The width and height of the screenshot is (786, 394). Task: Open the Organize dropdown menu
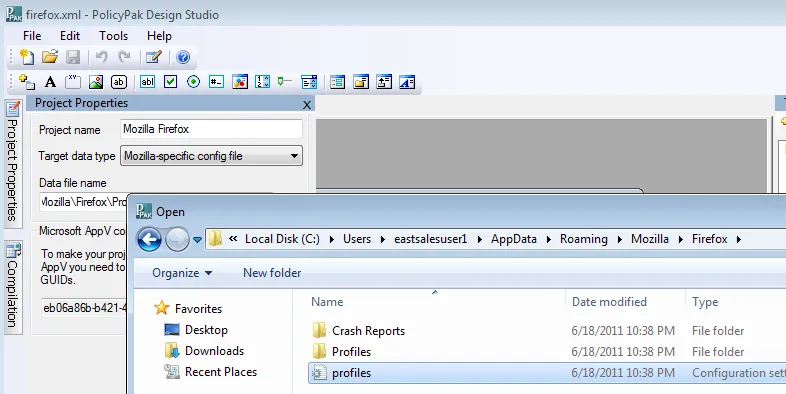point(182,273)
